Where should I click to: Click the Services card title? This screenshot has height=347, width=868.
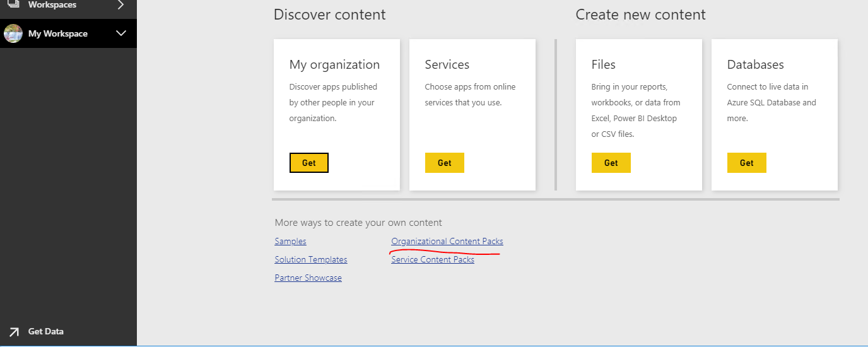click(x=447, y=65)
